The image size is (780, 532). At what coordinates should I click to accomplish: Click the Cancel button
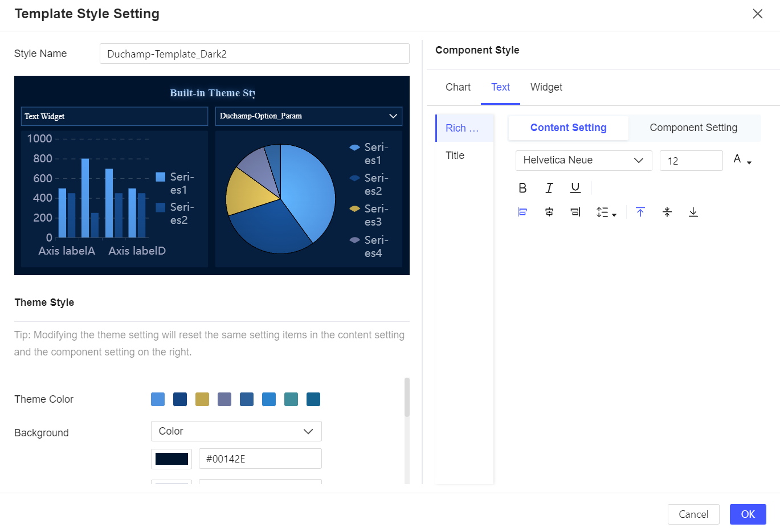[693, 514]
